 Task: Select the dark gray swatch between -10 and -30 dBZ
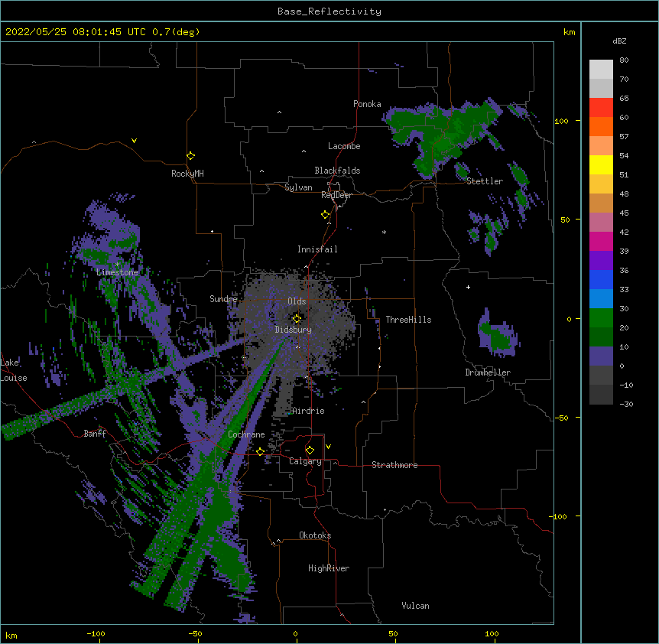[x=601, y=395]
